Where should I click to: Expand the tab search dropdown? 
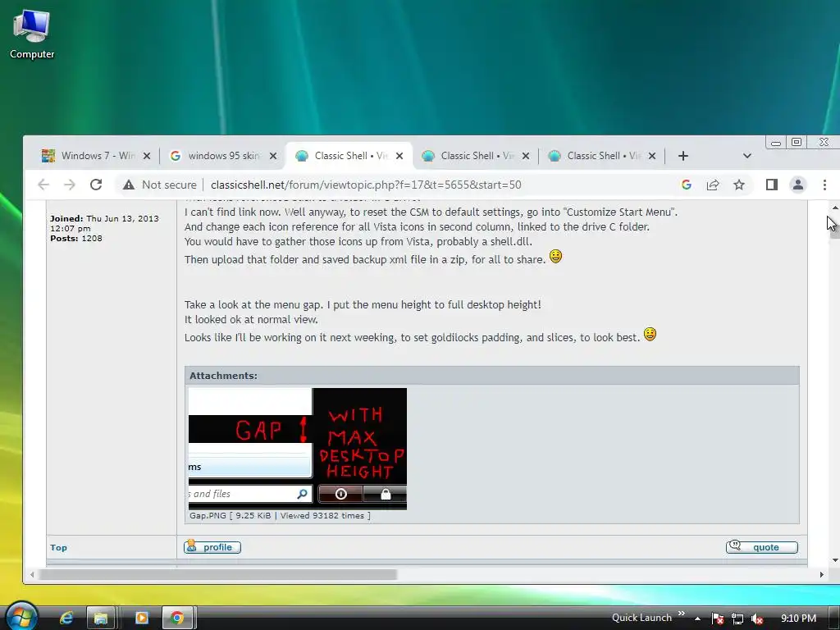pyautogui.click(x=747, y=156)
